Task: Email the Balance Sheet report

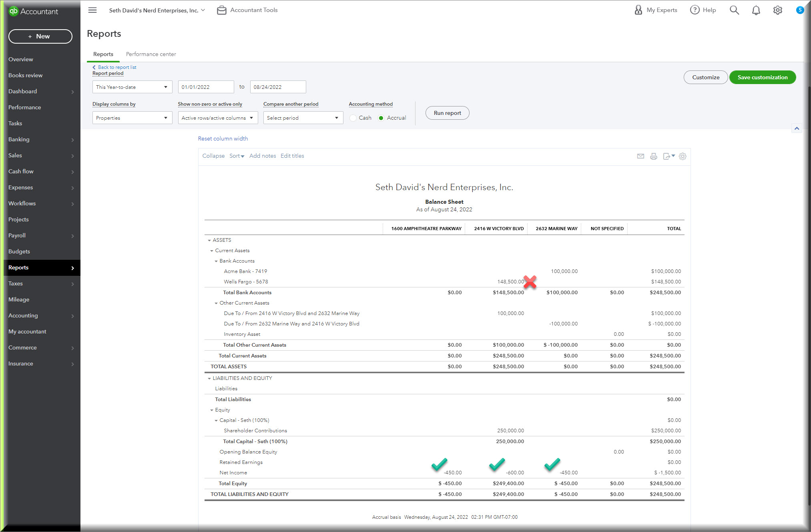Action: pyautogui.click(x=640, y=156)
